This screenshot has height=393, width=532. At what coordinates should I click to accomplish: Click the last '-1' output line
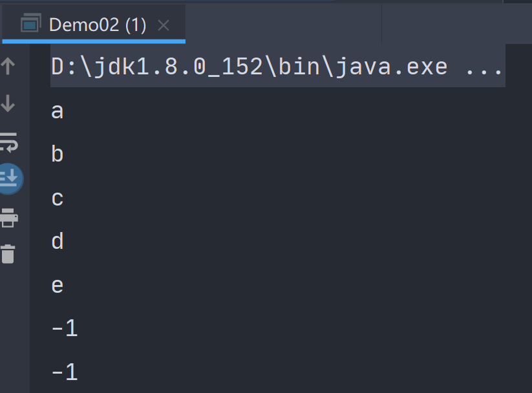pos(65,372)
